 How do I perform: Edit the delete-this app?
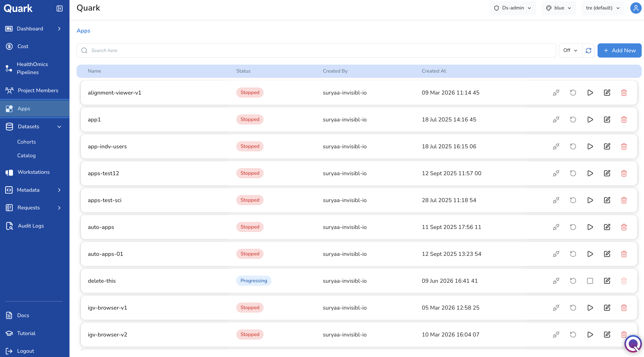[x=607, y=281]
